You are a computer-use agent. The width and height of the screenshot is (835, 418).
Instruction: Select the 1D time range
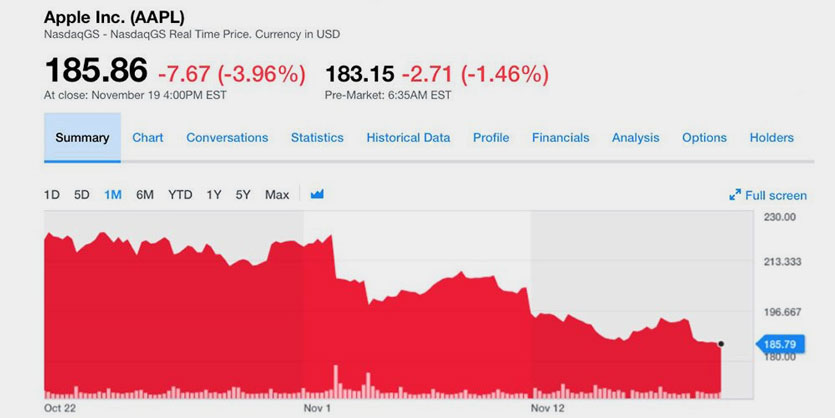[52, 195]
